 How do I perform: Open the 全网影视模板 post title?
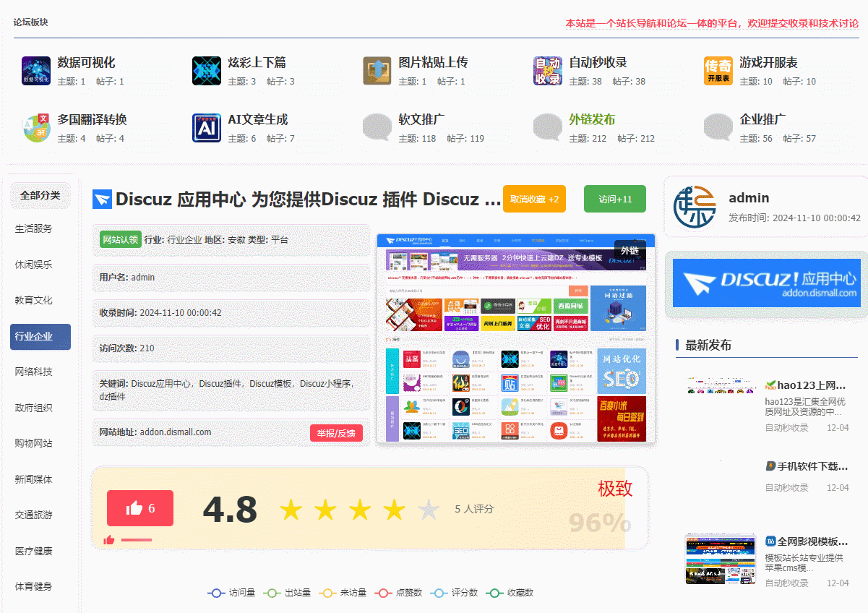click(x=813, y=541)
